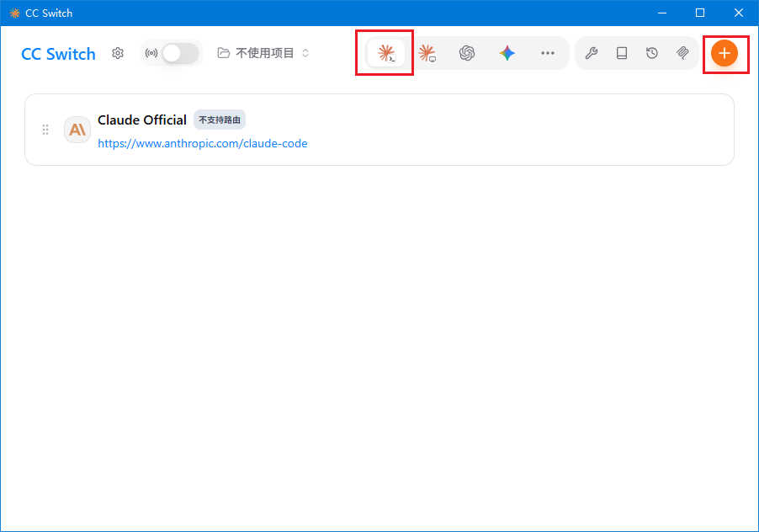Open the book prompts icon
Image resolution: width=759 pixels, height=532 pixels.
point(622,53)
